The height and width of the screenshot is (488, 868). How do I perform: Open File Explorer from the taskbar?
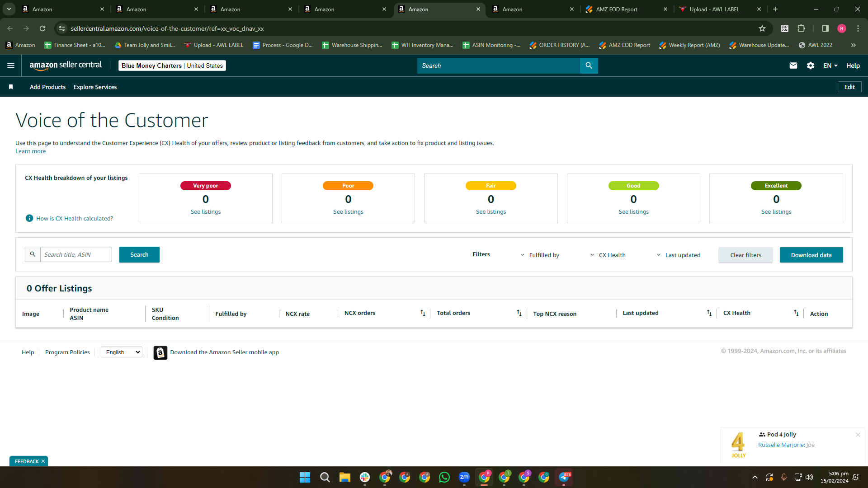[345, 477]
